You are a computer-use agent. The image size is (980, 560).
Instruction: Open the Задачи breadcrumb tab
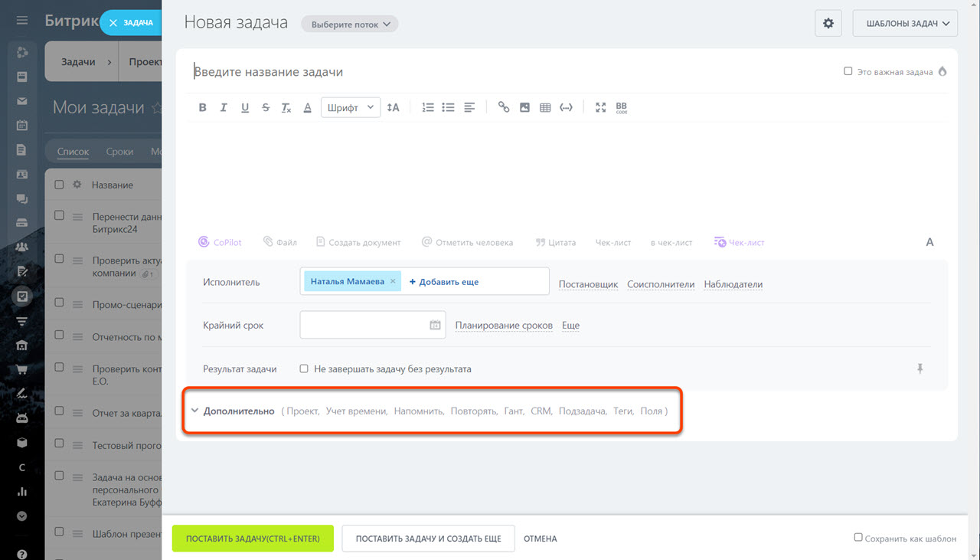pyautogui.click(x=79, y=62)
